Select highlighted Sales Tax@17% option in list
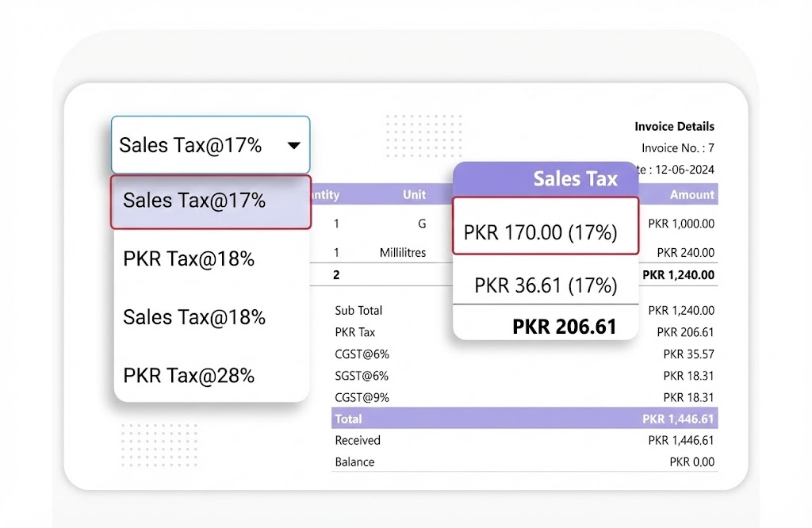The image size is (812, 528). 210,201
